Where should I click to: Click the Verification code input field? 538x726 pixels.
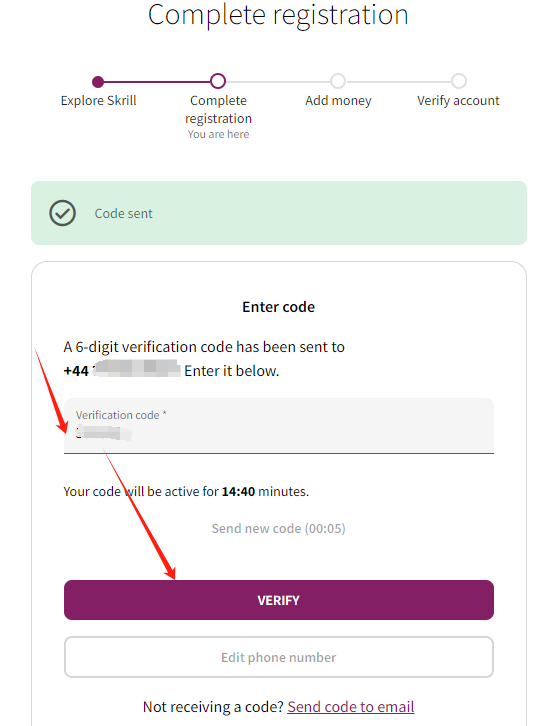(279, 426)
